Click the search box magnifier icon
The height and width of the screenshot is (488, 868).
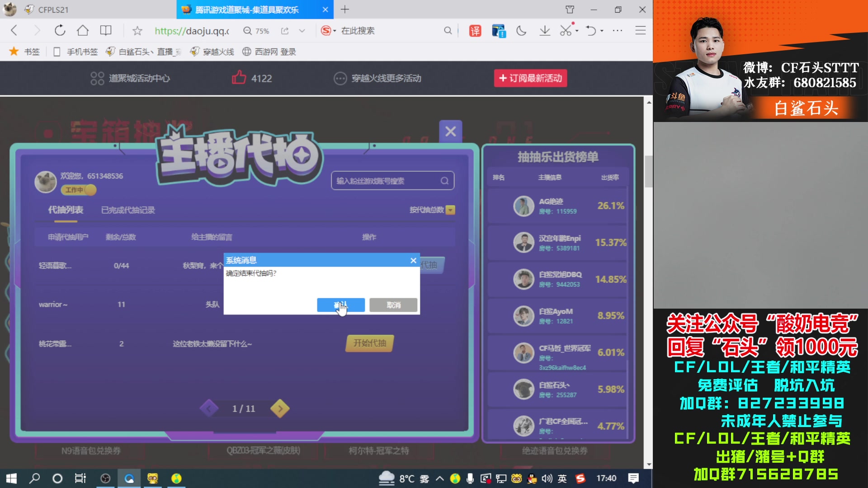[x=448, y=31]
